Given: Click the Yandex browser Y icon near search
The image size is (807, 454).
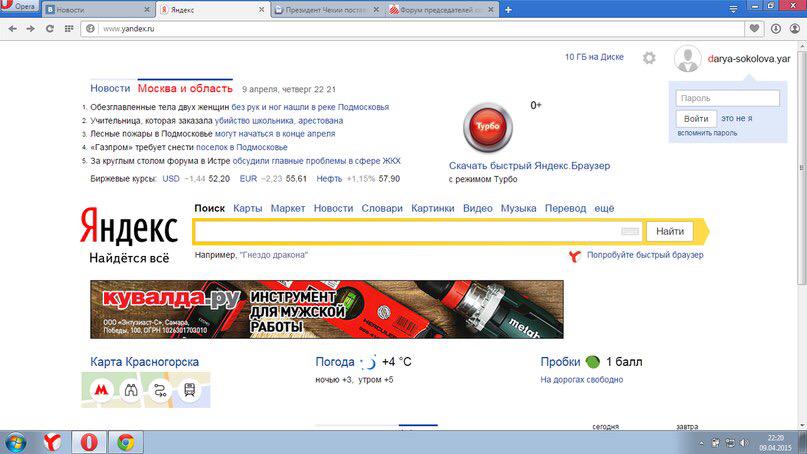Looking at the screenshot, I should pos(575,255).
